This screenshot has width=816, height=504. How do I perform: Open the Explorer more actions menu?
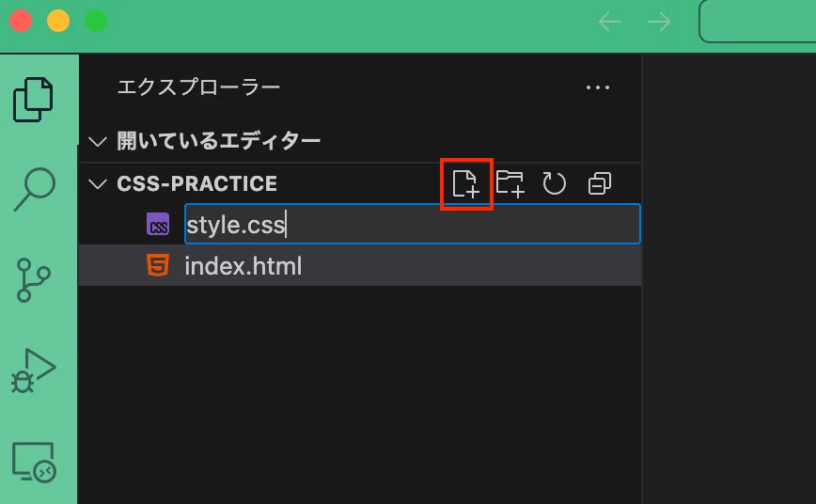click(598, 87)
